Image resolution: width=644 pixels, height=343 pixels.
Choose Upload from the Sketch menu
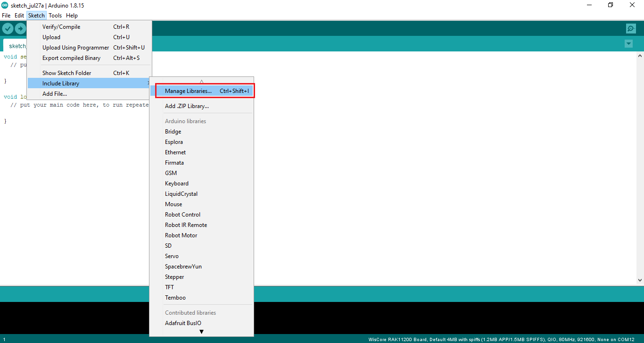point(90,37)
